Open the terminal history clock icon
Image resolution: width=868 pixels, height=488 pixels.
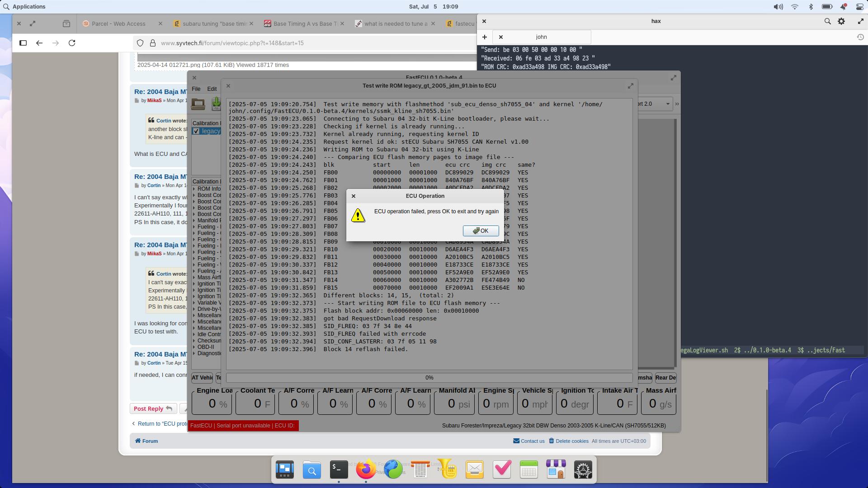[860, 37]
